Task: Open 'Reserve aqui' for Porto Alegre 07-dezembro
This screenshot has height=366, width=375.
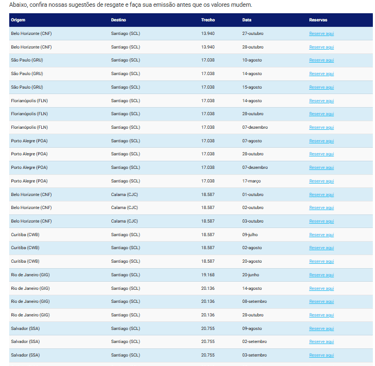Action: 321,168
